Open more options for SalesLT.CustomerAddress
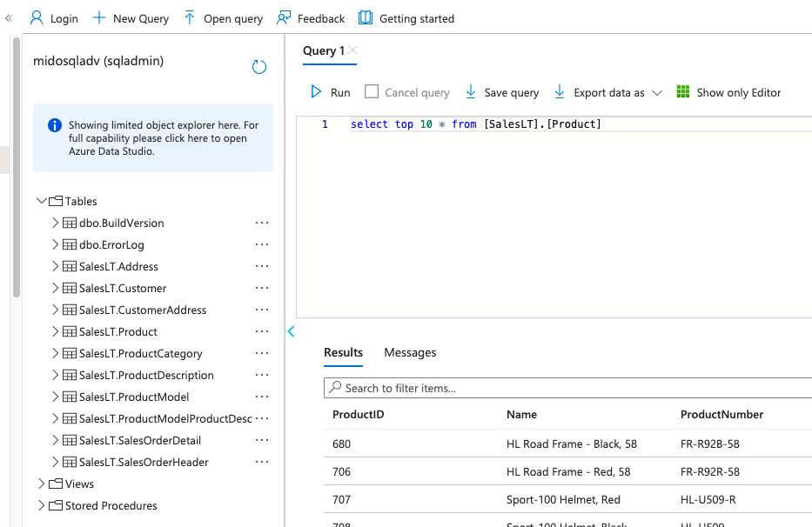This screenshot has width=812, height=527. pos(262,310)
